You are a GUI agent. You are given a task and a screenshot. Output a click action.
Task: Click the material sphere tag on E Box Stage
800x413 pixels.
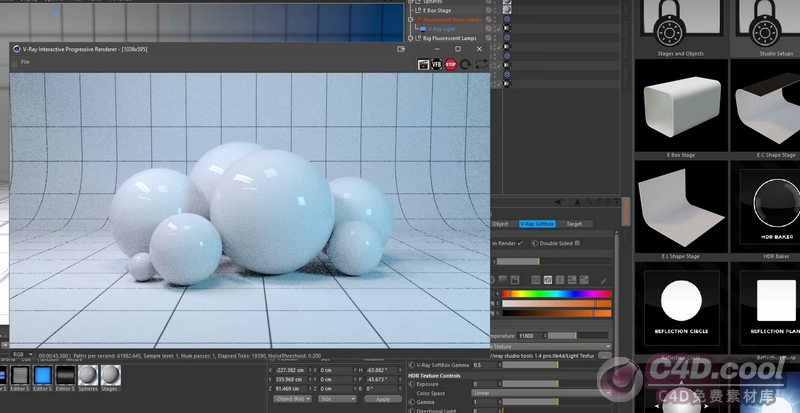[x=507, y=10]
